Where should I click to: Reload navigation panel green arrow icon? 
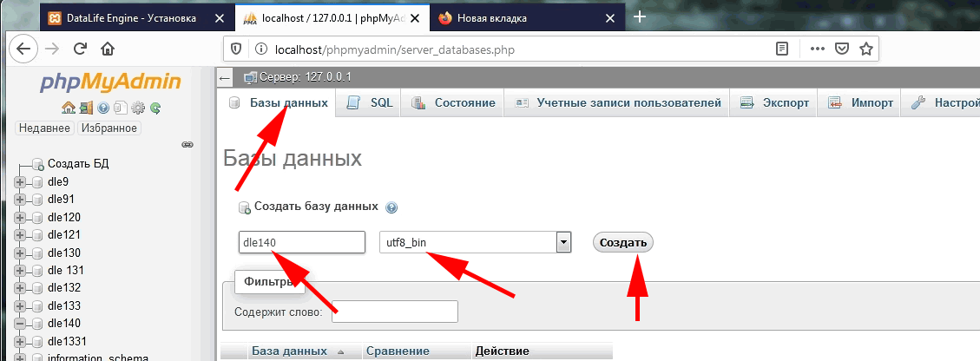[x=155, y=108]
